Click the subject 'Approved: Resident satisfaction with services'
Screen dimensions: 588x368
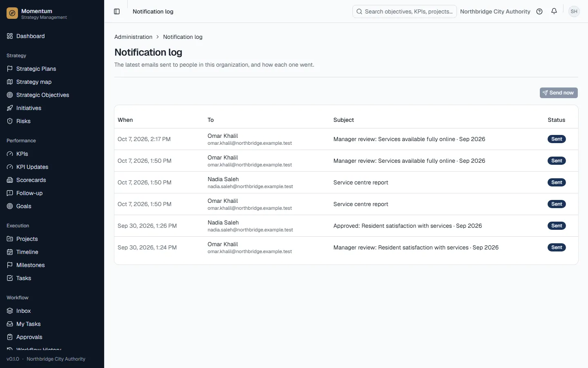point(408,226)
